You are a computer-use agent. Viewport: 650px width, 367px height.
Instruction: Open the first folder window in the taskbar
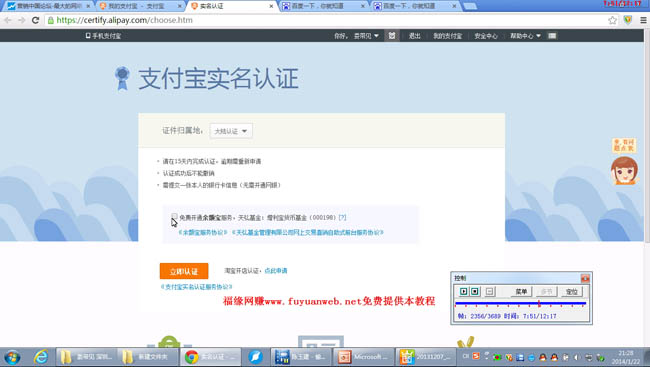86,357
